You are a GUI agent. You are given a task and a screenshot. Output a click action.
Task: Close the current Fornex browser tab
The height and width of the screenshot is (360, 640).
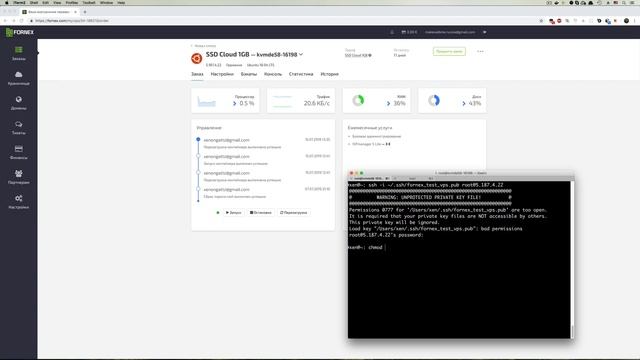75,12
